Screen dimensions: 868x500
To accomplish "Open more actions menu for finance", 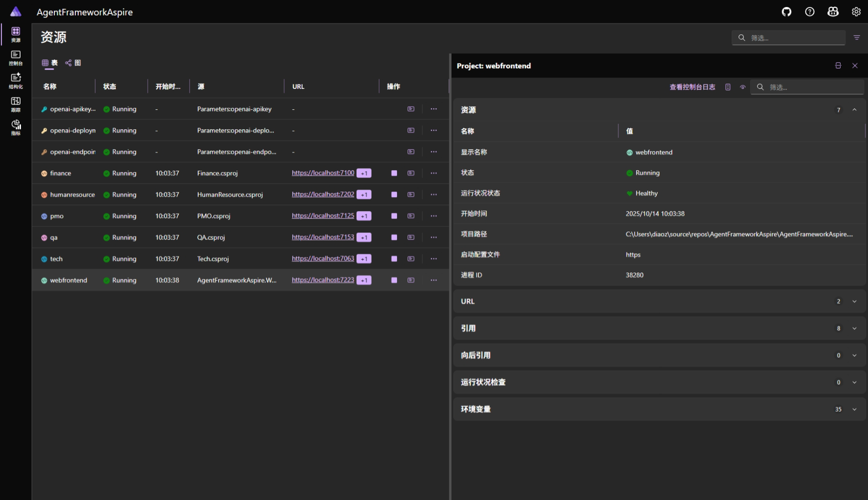I will coord(434,173).
